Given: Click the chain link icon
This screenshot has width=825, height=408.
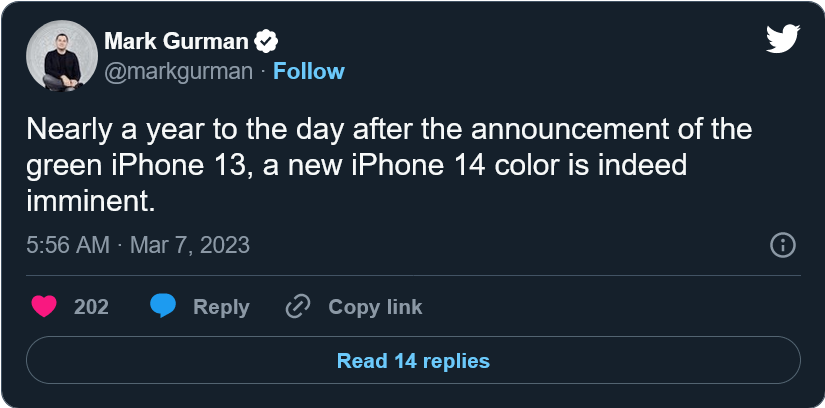Looking at the screenshot, I should pyautogui.click(x=298, y=306).
